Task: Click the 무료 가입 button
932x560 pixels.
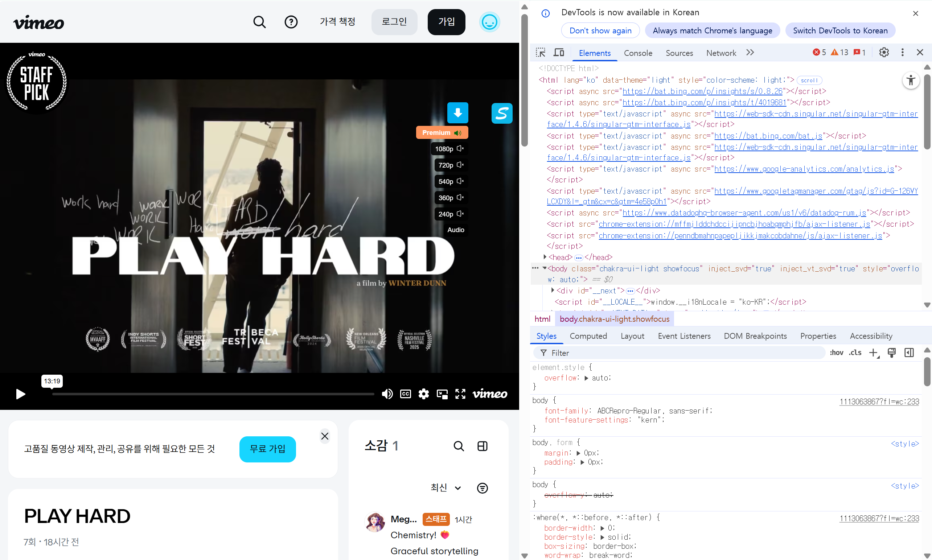Action: point(267,449)
